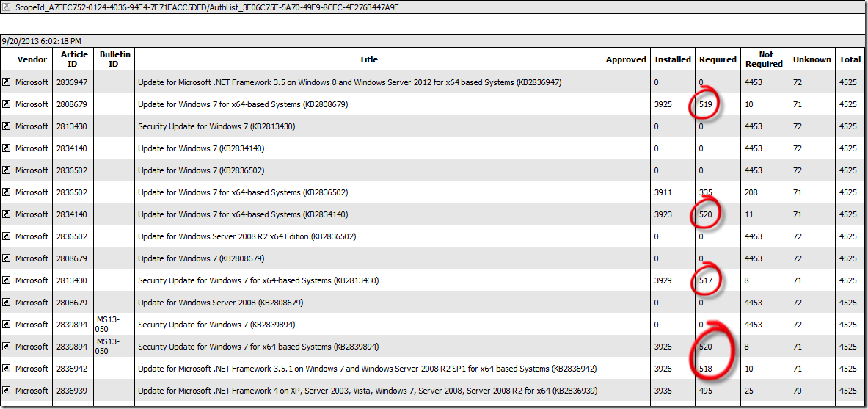Open the row icon for the x64 MS13-050 security update

pyautogui.click(x=7, y=347)
